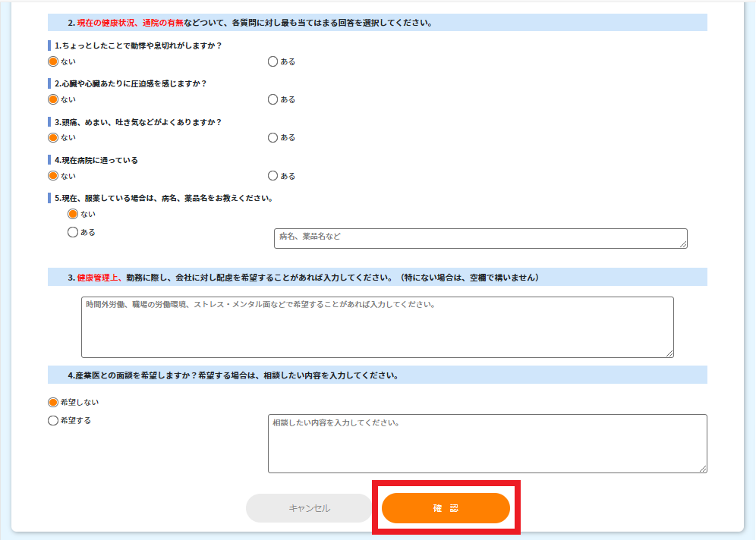Click the 相談したい内容 consultation textarea

tap(487, 444)
